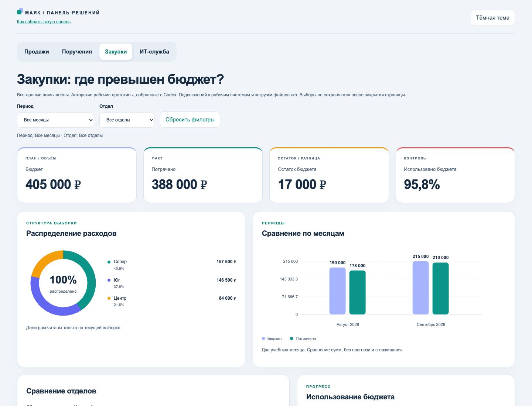Click the filter summary text line
The height and width of the screenshot is (406, 532).
point(60,135)
